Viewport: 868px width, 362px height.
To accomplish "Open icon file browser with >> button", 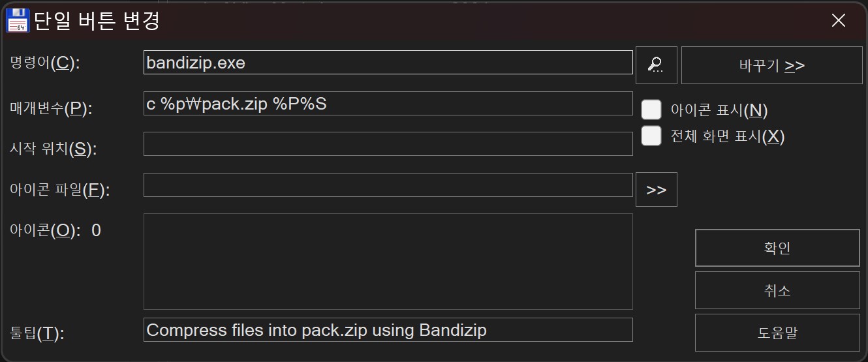I will (656, 189).
